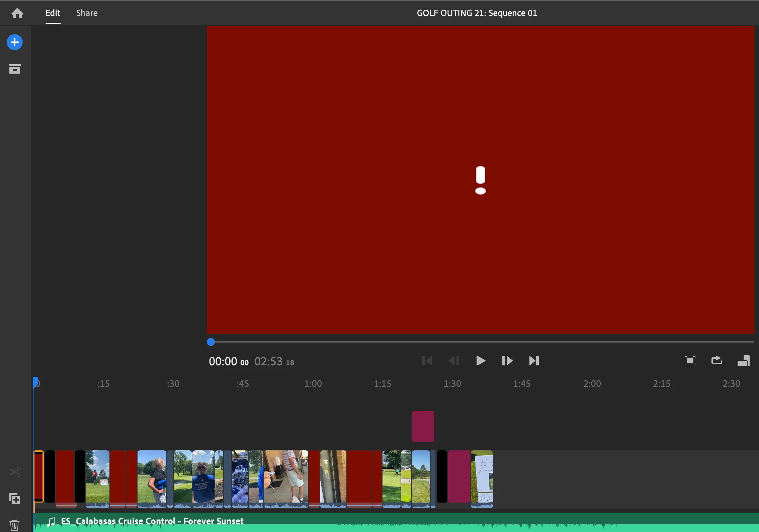Step back one frame
759x532 pixels.
coord(454,361)
